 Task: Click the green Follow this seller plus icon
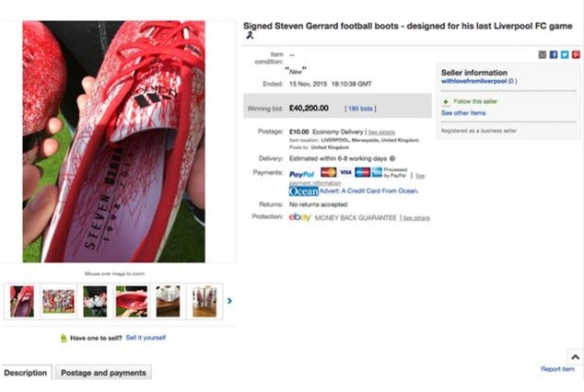click(446, 101)
